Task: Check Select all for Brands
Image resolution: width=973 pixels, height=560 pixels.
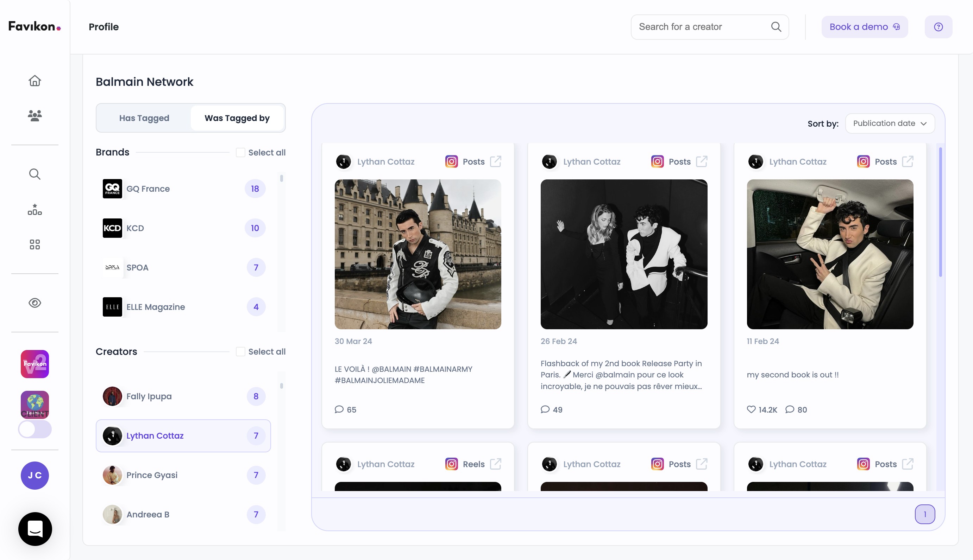Action: click(x=240, y=153)
